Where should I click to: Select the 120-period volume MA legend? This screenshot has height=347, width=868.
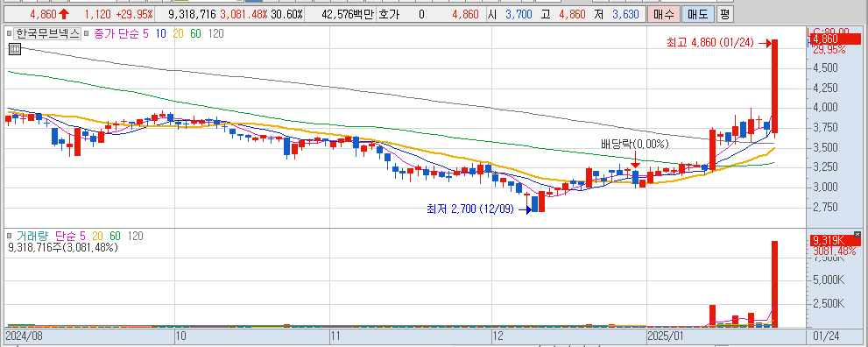(135, 237)
